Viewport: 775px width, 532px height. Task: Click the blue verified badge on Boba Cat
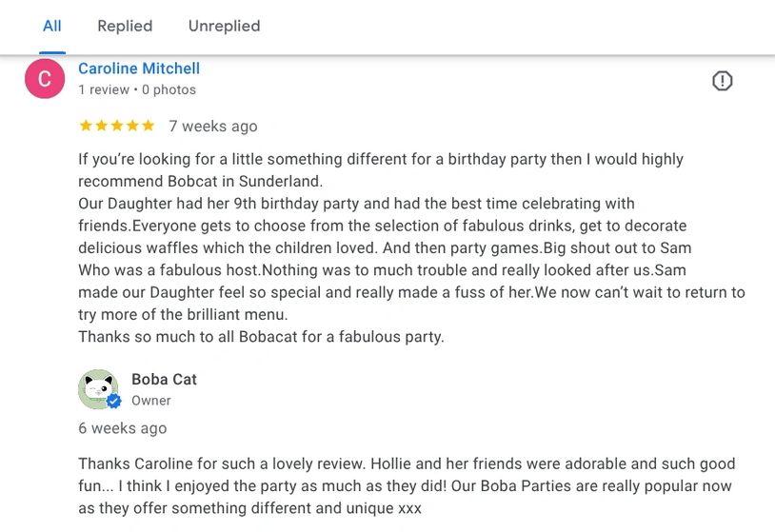[114, 402]
